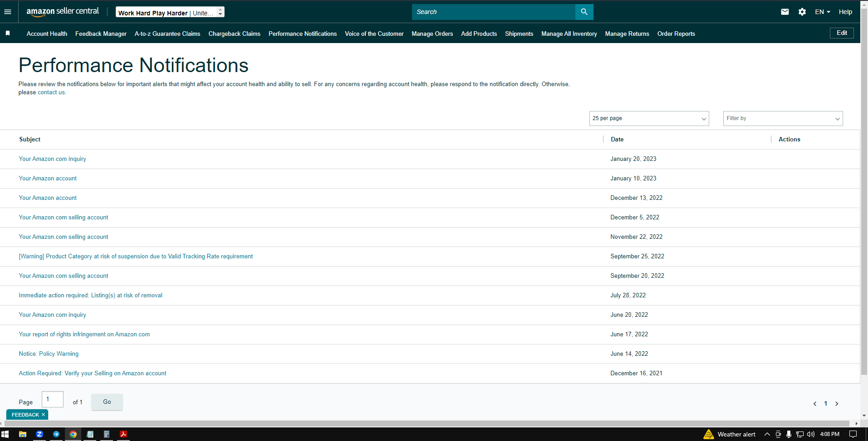The image size is (868, 441).
Task: Expand the Filter by dropdown
Action: [783, 118]
